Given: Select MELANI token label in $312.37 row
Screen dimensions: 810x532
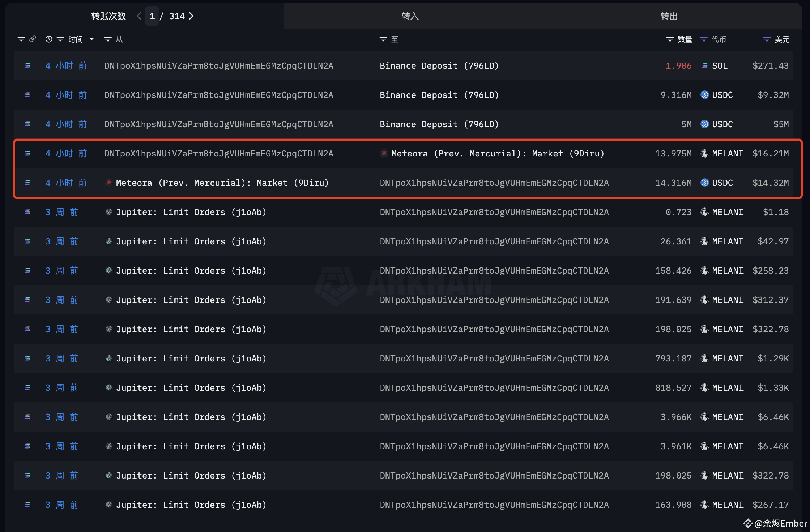Looking at the screenshot, I should pos(728,300).
